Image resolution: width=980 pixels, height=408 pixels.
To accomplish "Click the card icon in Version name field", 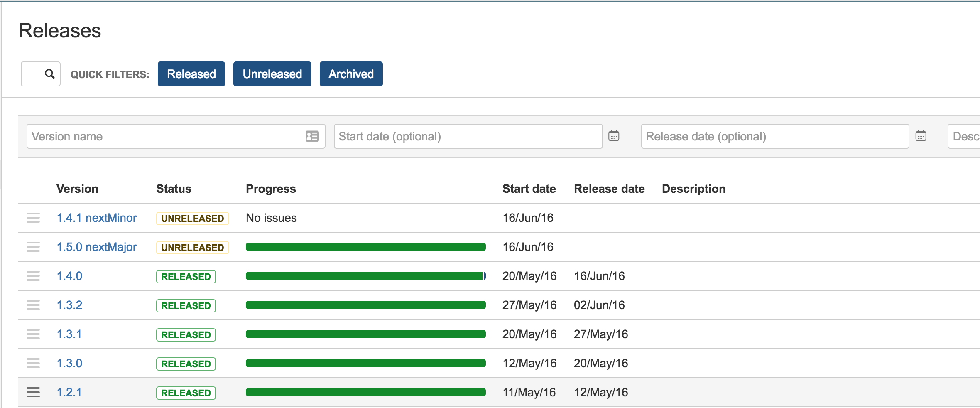I will point(312,136).
